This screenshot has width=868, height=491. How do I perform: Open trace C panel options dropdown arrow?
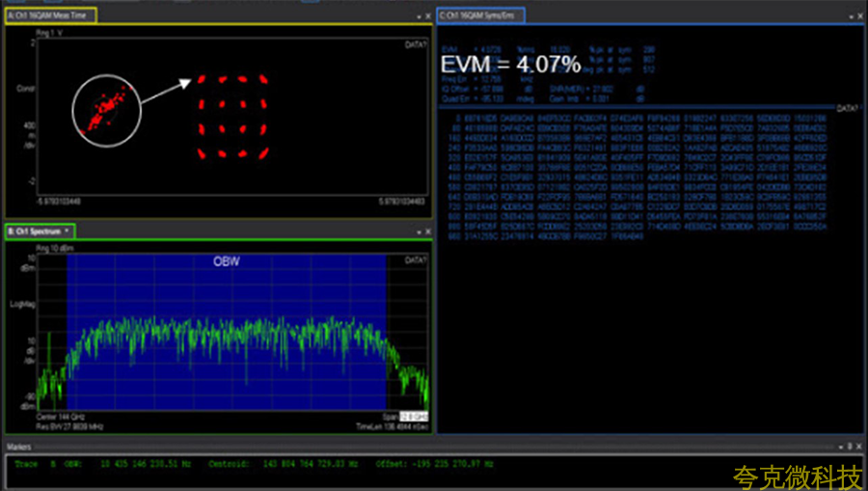(851, 17)
